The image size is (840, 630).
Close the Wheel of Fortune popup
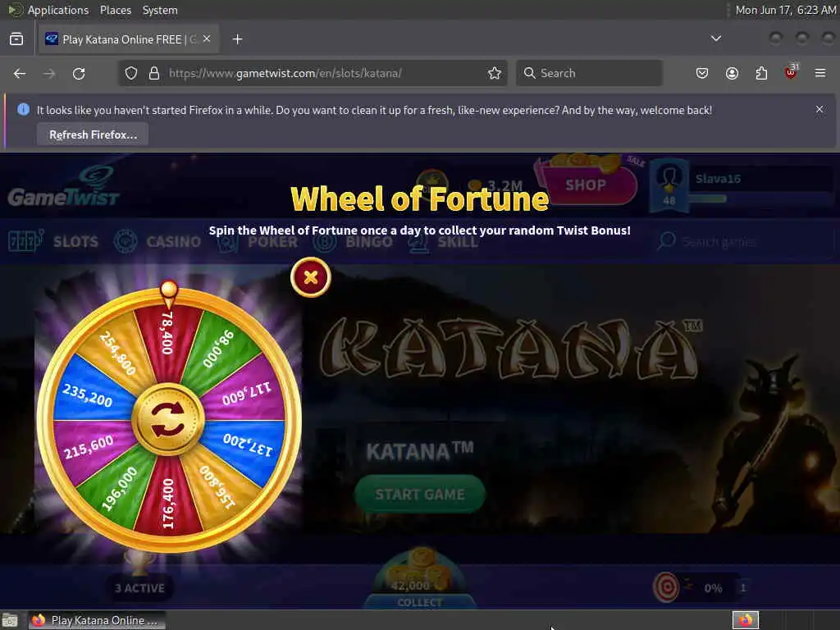311,277
